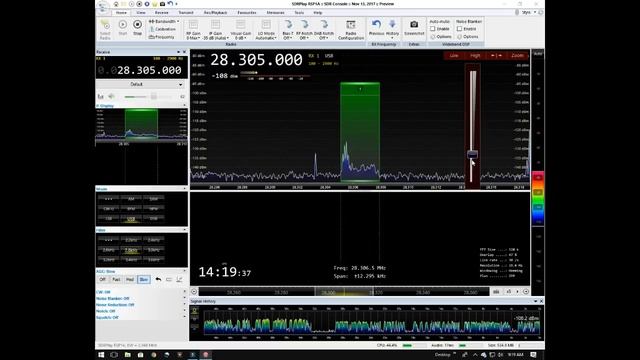Click the Signal History left side icon
Viewport: 640px width, 360px height.
tap(195, 311)
